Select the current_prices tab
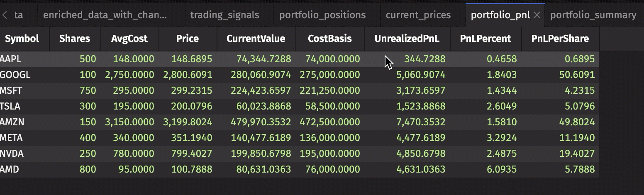 click(418, 15)
